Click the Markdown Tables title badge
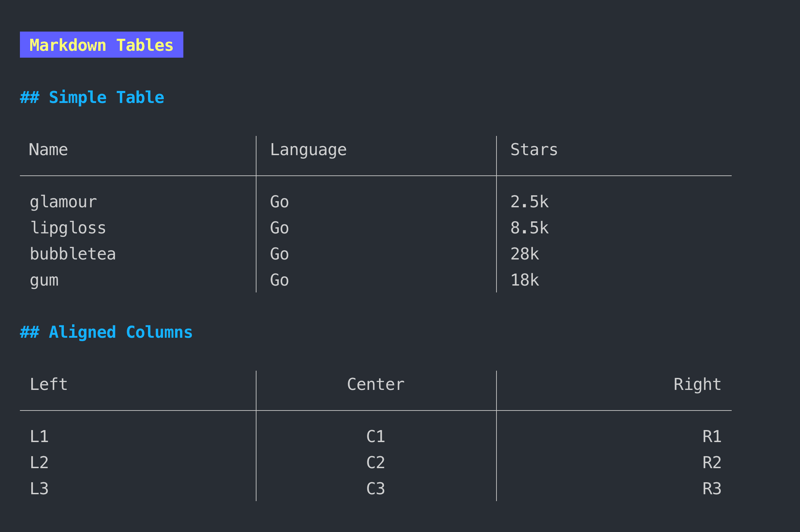Viewport: 800px width, 532px height. (x=101, y=45)
